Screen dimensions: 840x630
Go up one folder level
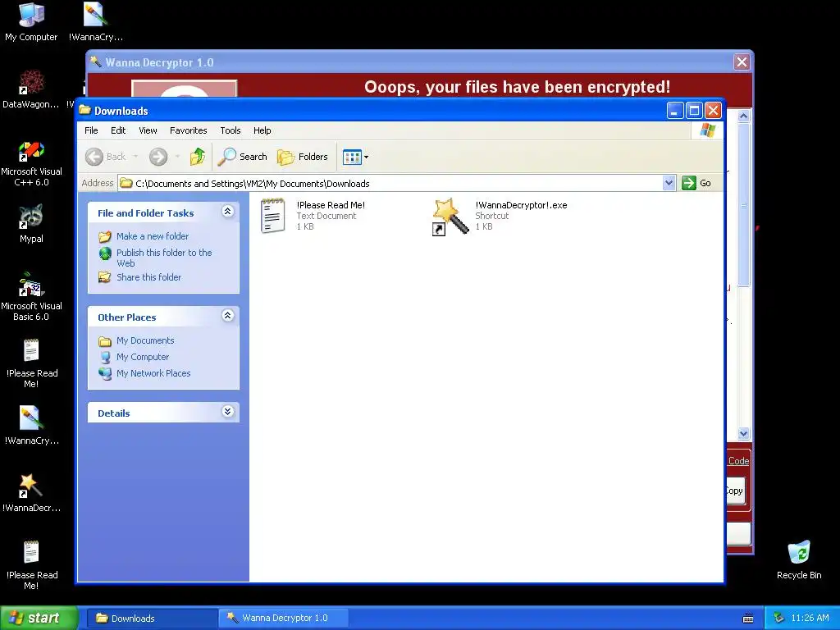click(197, 157)
